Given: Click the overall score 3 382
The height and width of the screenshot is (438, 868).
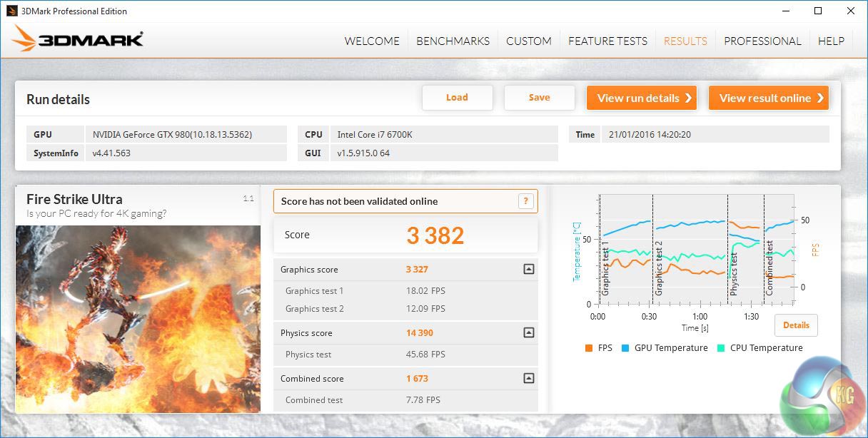Looking at the screenshot, I should 435,235.
